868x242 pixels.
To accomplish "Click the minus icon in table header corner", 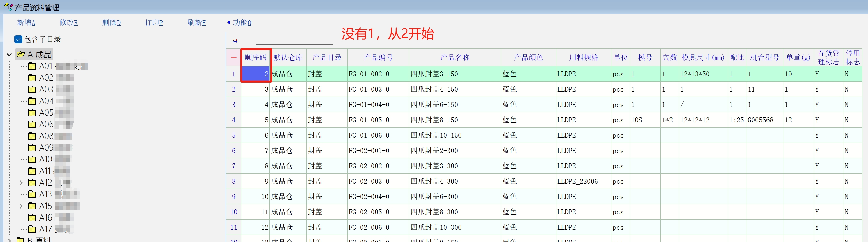I will coord(233,58).
